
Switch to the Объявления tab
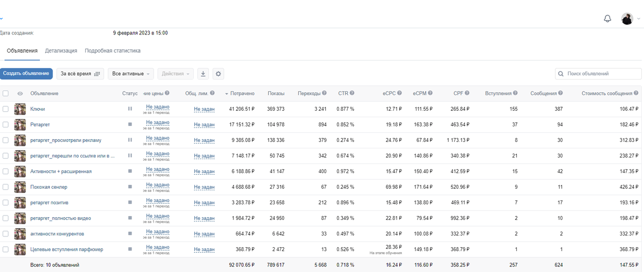pos(22,51)
